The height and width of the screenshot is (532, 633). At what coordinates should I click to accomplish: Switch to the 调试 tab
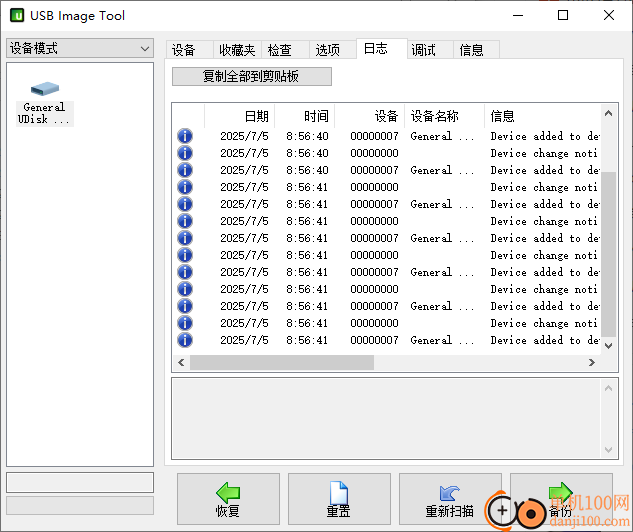[430, 50]
